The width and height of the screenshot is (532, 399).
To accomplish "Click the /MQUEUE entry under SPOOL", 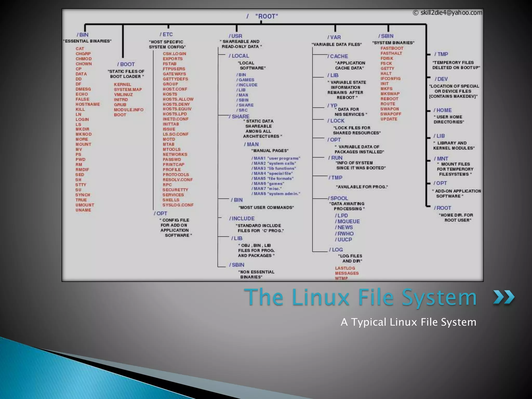I will point(347,222).
